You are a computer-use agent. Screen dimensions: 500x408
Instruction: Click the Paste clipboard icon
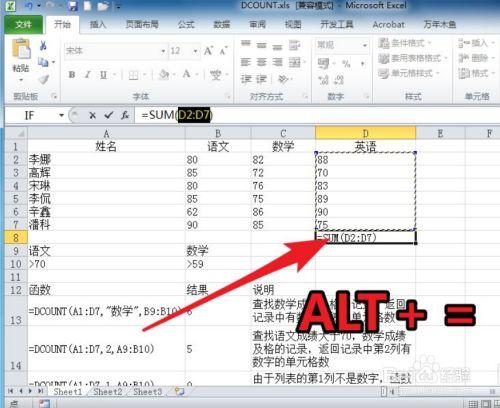point(21,49)
